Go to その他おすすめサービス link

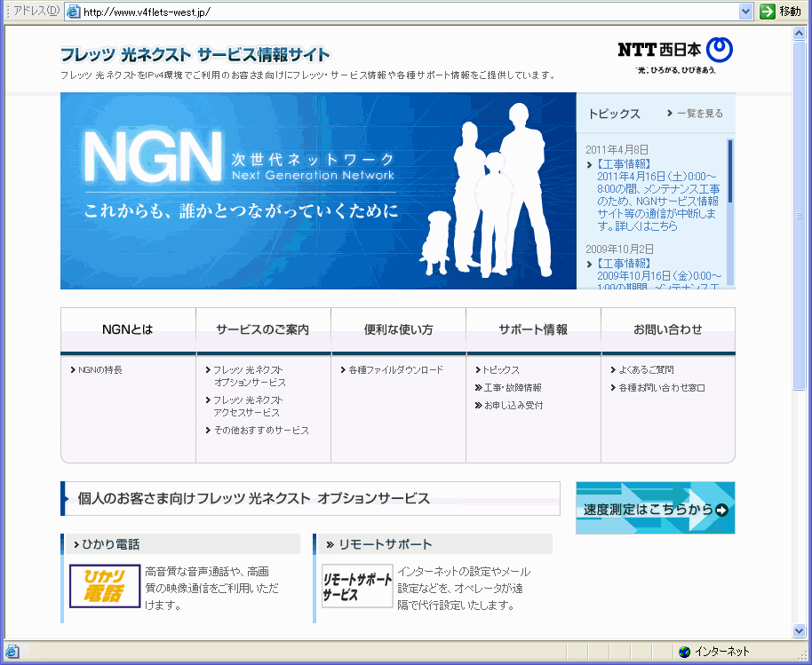(261, 431)
